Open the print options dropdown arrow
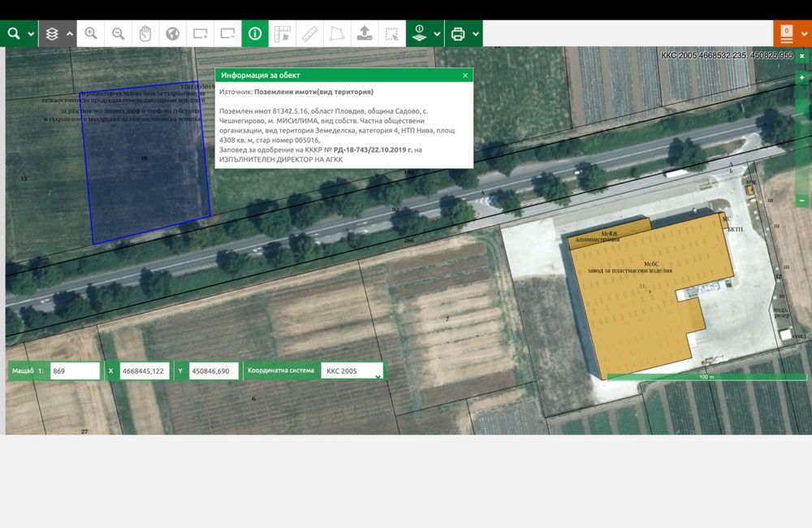Viewport: 812px width, 528px height. tap(476, 34)
